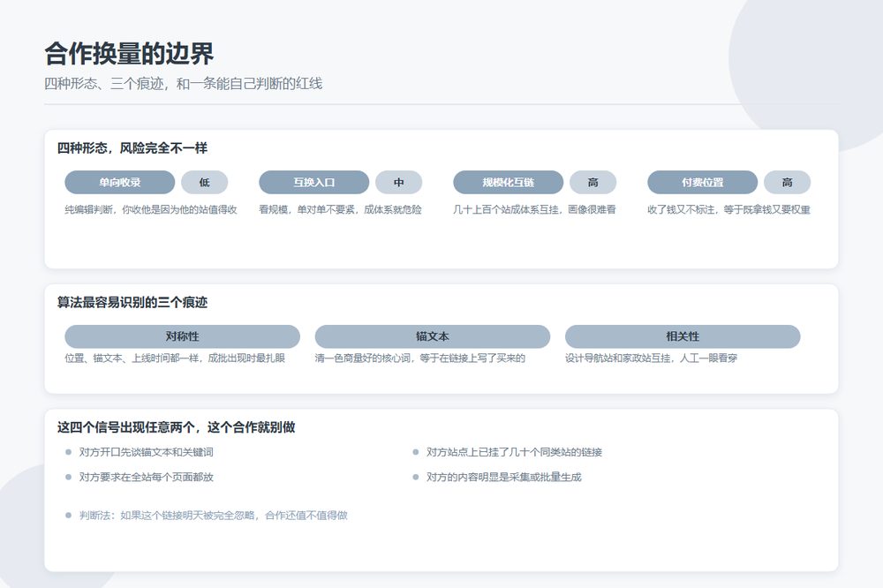Select the 相关性 pill
The height and width of the screenshot is (588, 883).
tap(683, 336)
